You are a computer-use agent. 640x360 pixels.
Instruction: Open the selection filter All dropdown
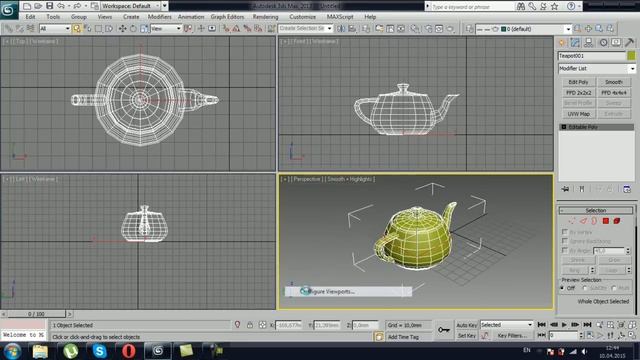pyautogui.click(x=55, y=29)
